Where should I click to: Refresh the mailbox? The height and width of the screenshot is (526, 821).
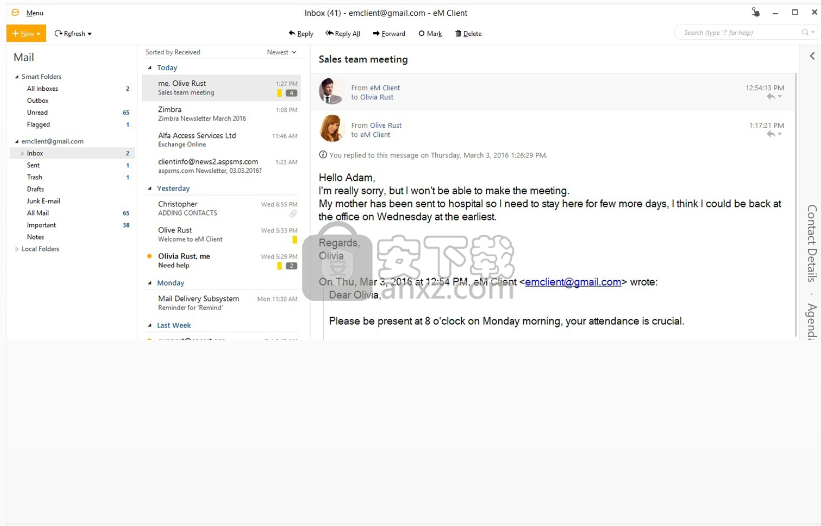(70, 33)
